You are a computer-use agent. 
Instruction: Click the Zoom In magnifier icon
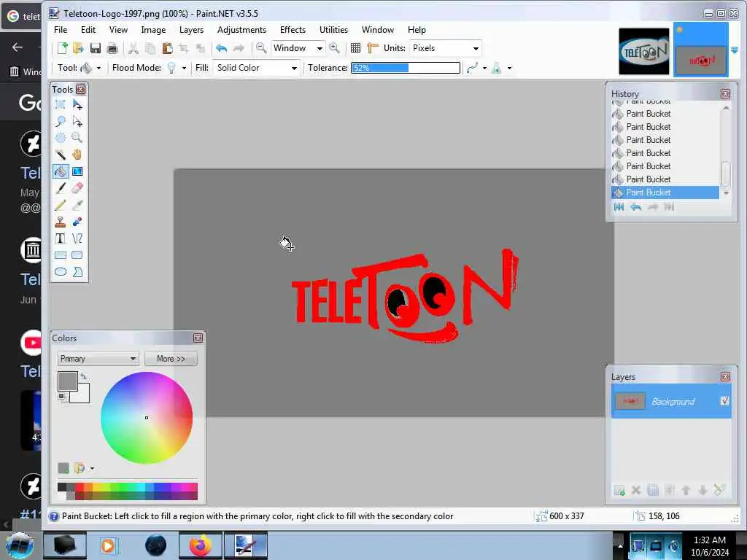(334, 48)
